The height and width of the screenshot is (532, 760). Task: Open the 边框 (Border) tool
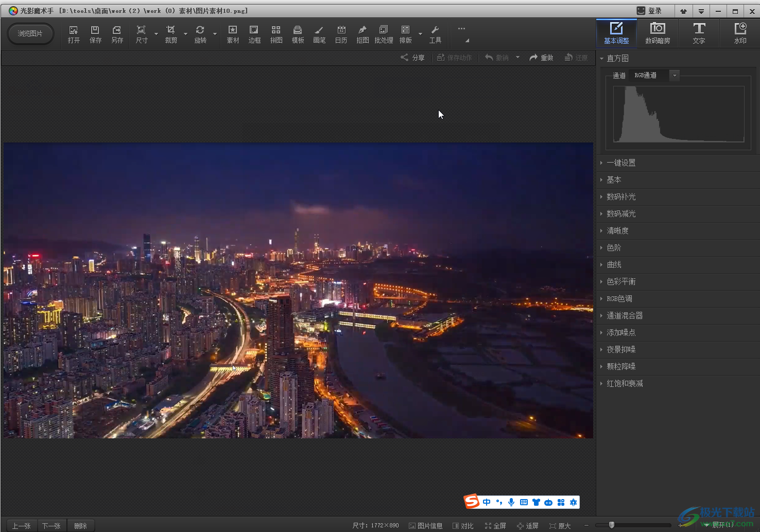(x=254, y=34)
